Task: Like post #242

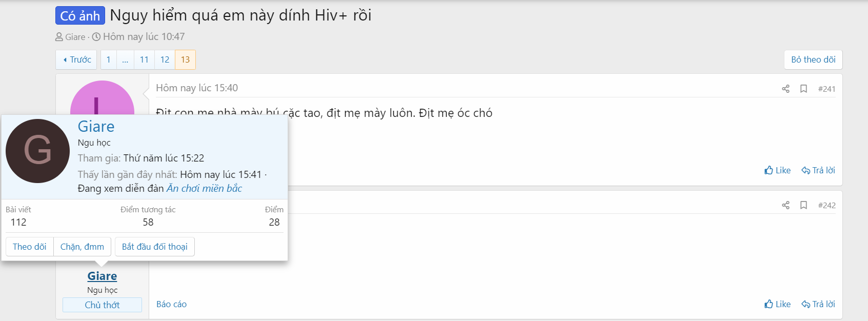Action: 777,304
